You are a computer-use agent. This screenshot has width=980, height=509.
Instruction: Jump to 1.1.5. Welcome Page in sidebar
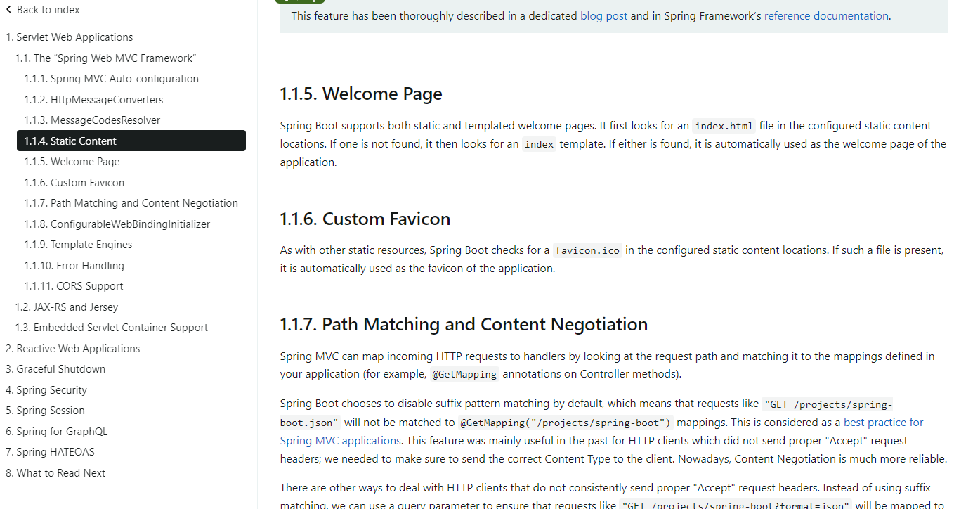[x=72, y=162]
